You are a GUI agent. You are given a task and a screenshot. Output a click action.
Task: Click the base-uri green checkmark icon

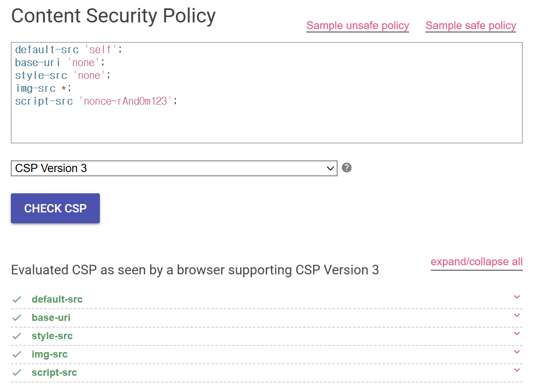[17, 318]
